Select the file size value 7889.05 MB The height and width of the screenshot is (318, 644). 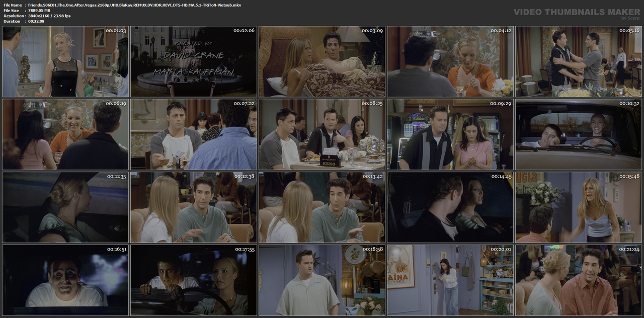coord(39,11)
